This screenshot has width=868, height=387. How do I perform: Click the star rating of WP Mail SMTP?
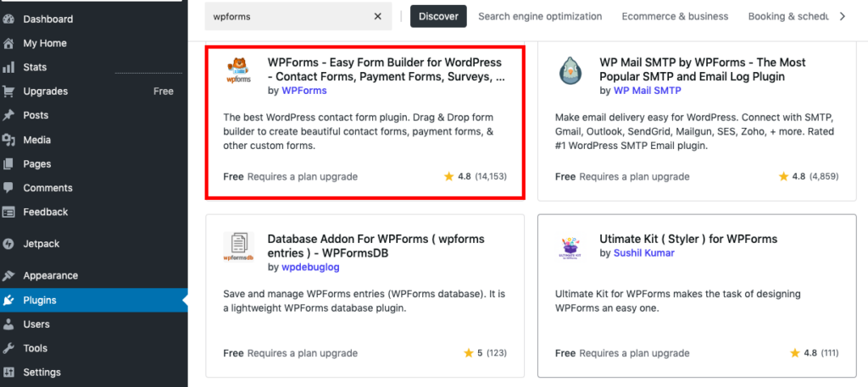[808, 176]
